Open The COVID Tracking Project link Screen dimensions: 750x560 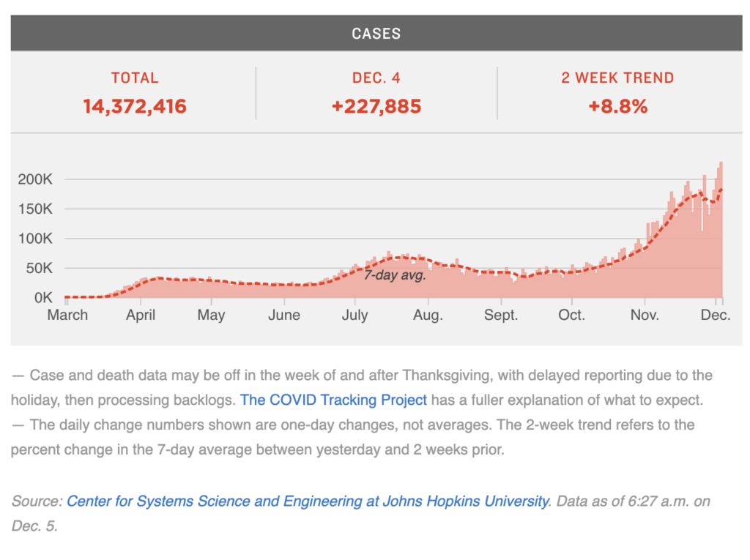(333, 400)
